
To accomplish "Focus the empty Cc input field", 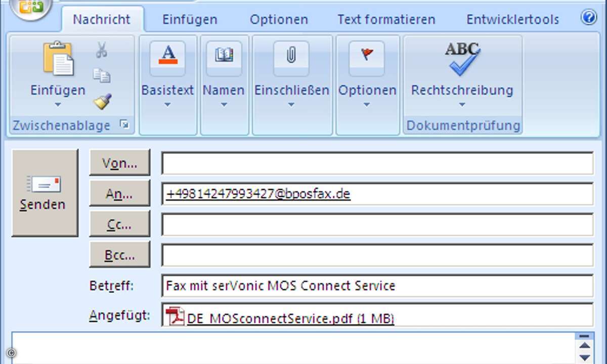I will pos(377,224).
